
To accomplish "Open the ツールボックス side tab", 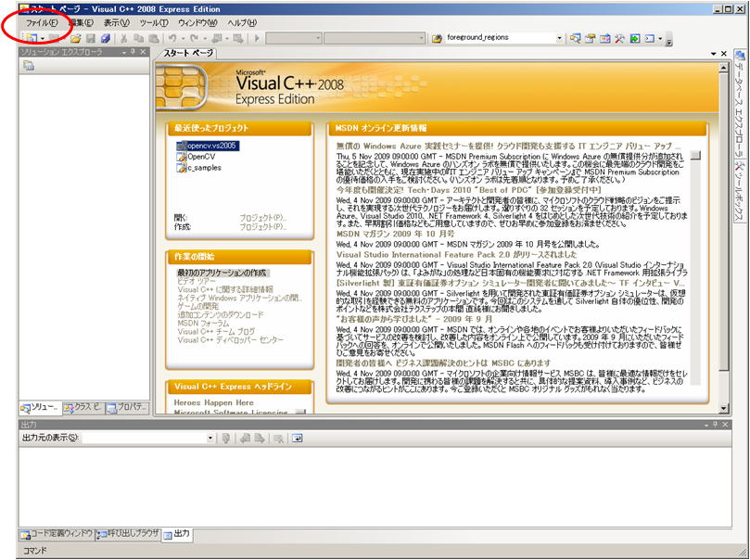I will [x=740, y=191].
